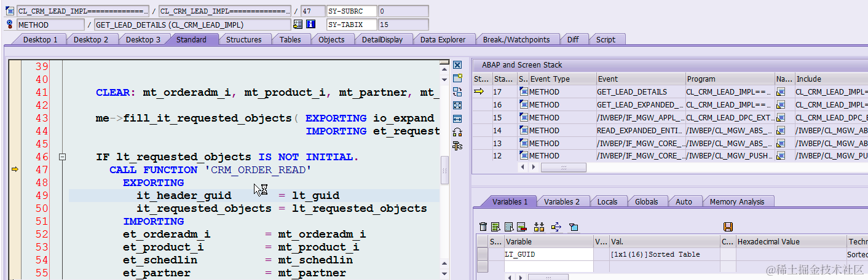The height and width of the screenshot is (280, 868).
Task: Click the Hexadecimal Value column header
Action: 791,241
